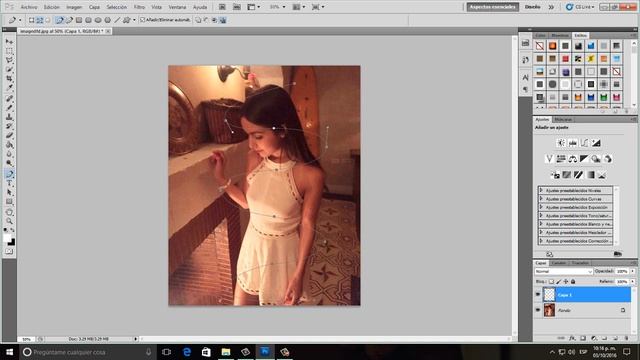Open File Explorer from taskbar
640x360 pixels.
click(x=226, y=352)
